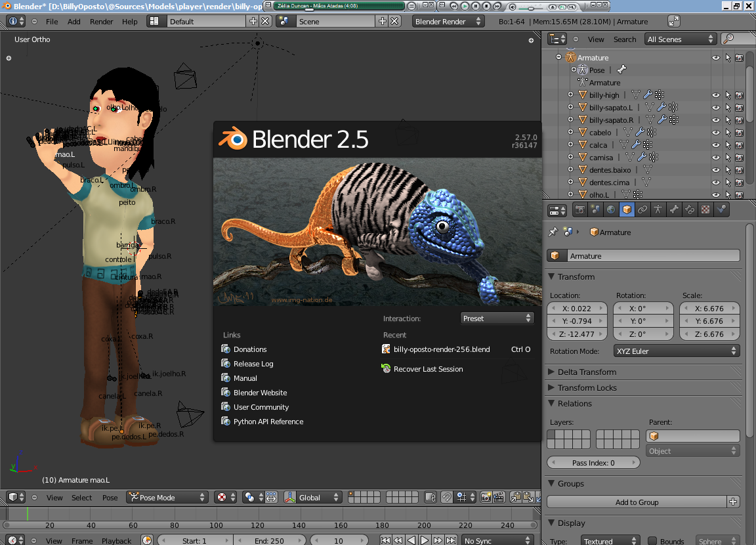Screen dimensions: 756x545
Task: Toggle renderability camera for dentes.baixo
Action: click(x=739, y=170)
